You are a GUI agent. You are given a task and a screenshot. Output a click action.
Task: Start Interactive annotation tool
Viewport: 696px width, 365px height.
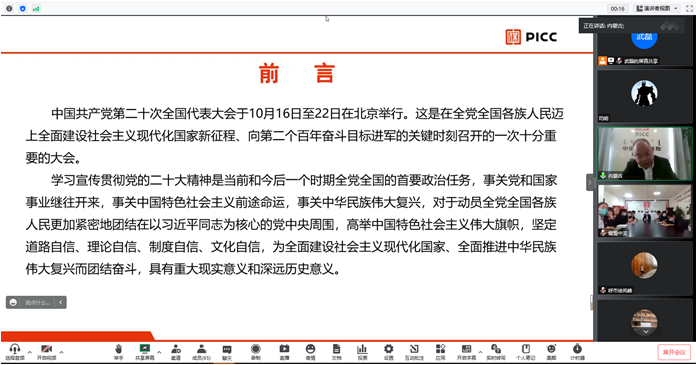(414, 352)
